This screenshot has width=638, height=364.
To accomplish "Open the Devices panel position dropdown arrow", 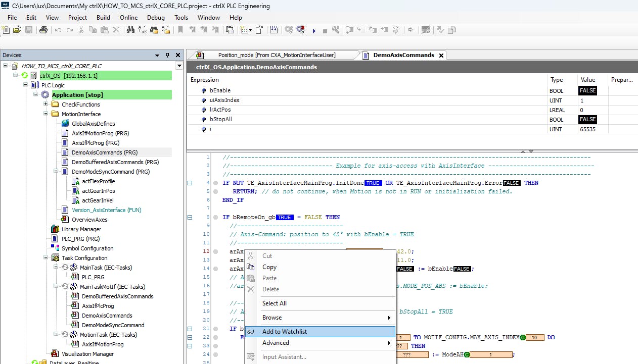I will point(158,56).
